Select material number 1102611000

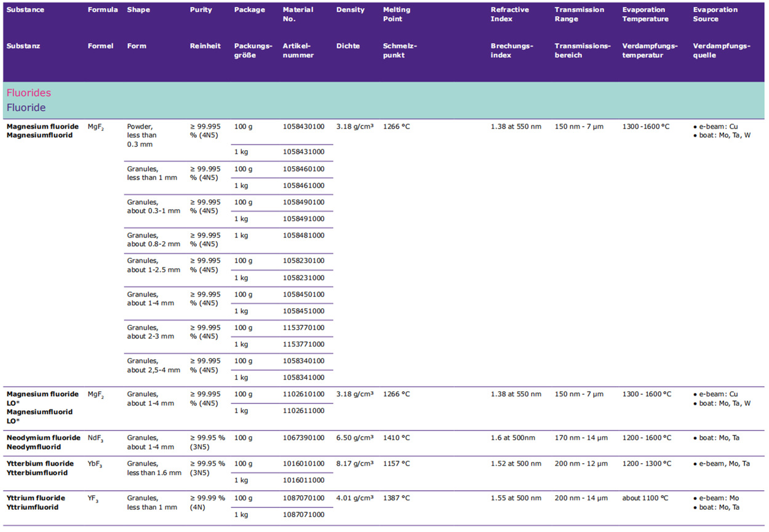click(x=303, y=411)
